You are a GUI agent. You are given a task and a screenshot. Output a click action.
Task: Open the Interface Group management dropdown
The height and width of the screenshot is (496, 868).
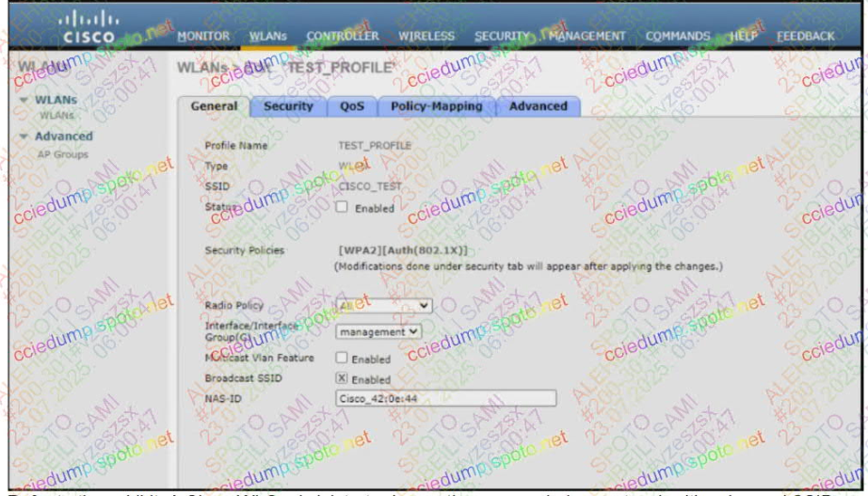(378, 331)
